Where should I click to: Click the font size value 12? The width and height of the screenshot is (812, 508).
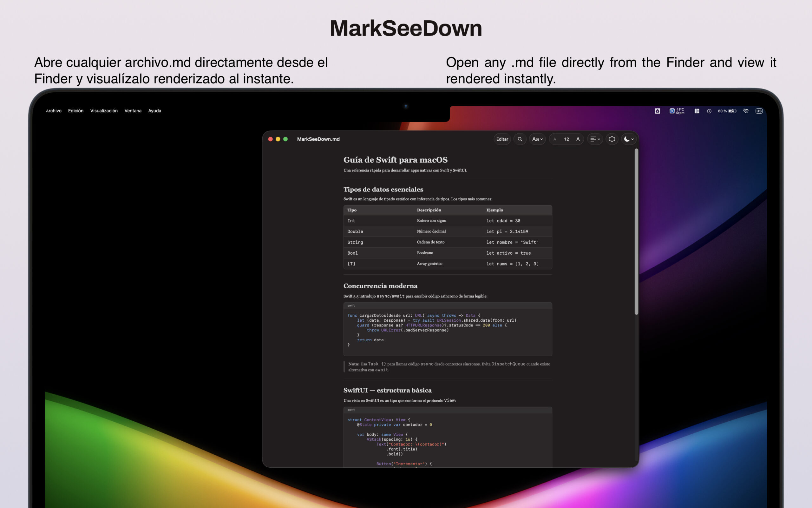point(566,139)
